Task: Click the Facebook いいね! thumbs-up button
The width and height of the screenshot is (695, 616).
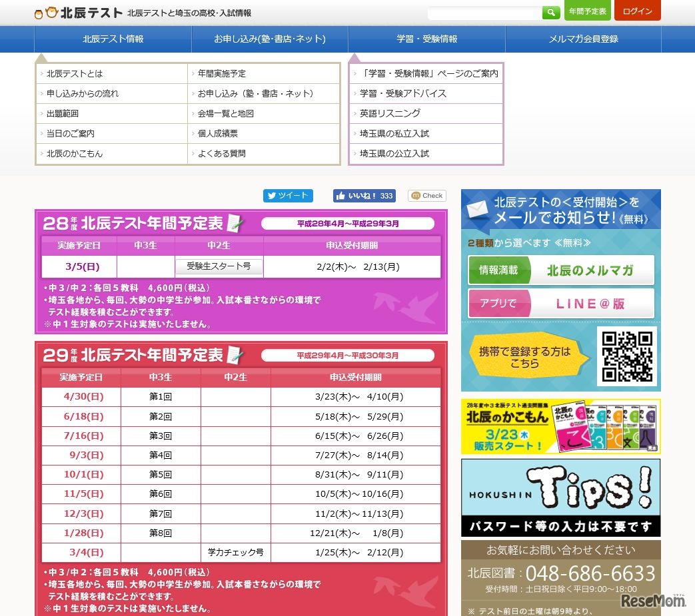Action: pos(364,196)
